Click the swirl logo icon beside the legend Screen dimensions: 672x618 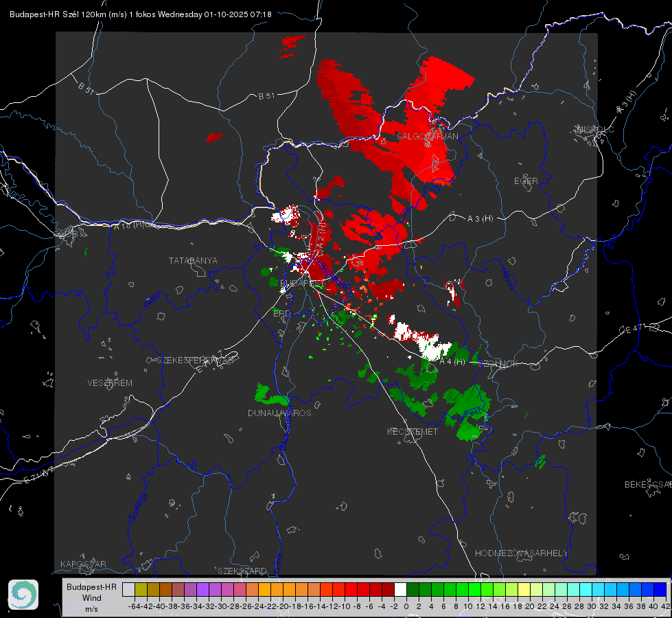[23, 595]
